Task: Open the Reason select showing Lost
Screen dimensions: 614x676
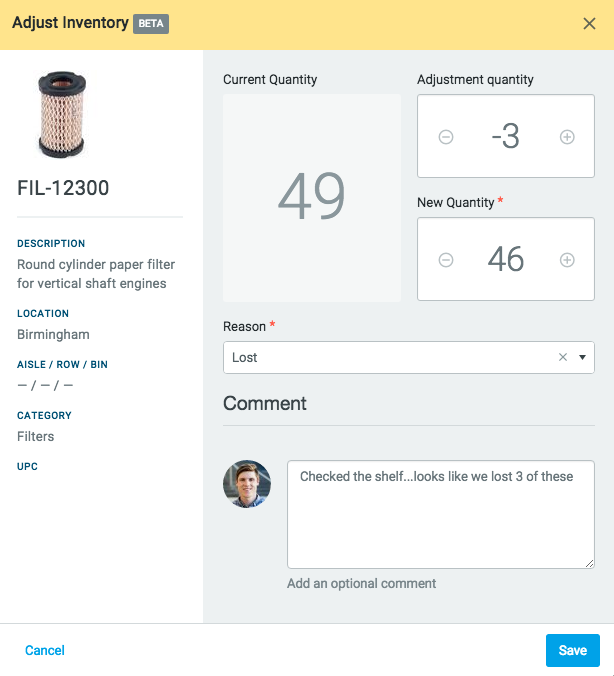Action: click(390, 357)
